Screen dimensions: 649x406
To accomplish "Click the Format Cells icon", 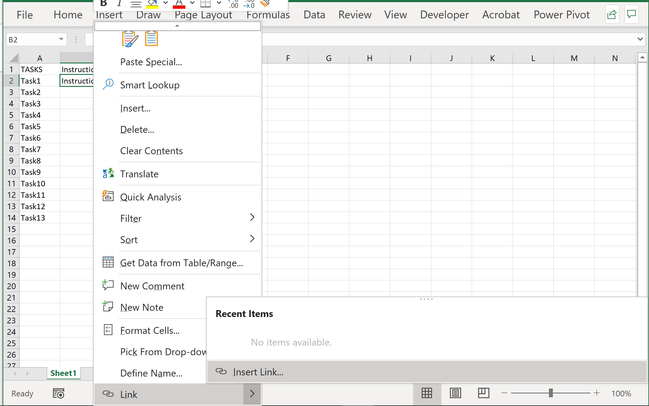I will pyautogui.click(x=108, y=330).
